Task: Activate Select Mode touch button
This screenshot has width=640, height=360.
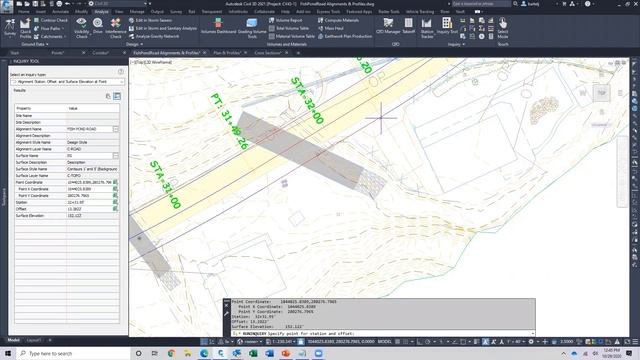Action: [503, 28]
